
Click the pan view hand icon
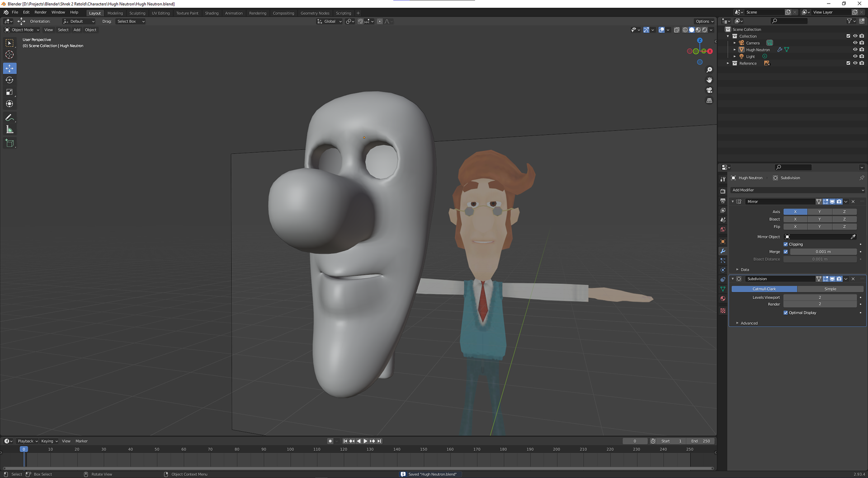pyautogui.click(x=709, y=80)
